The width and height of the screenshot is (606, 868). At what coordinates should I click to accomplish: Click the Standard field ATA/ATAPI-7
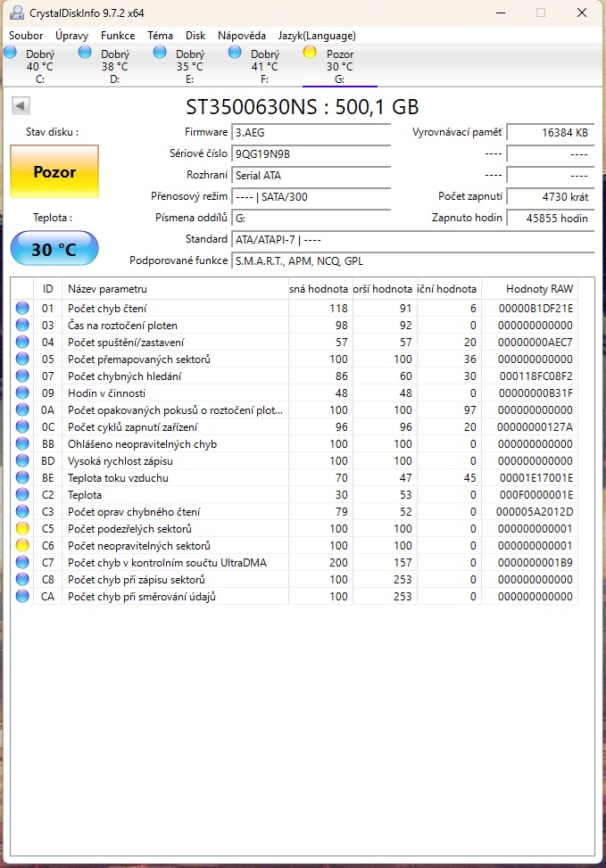tap(412, 240)
